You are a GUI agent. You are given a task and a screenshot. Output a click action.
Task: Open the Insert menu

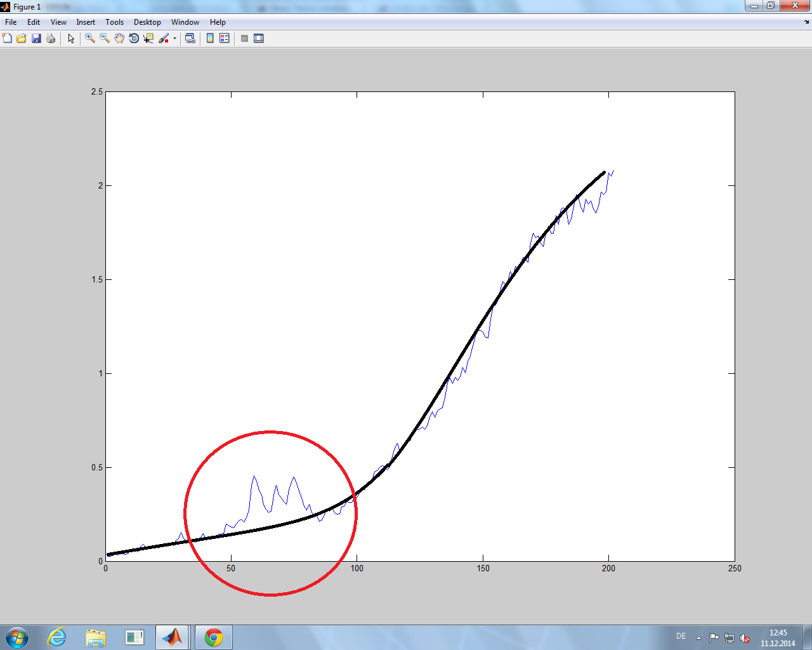86,22
